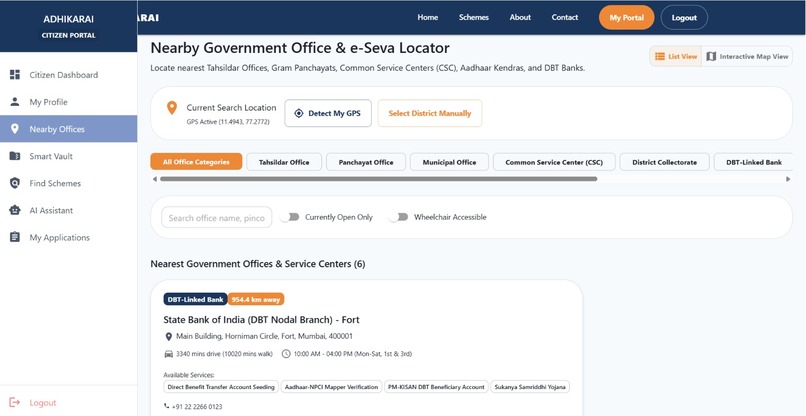Toggle Wheelchair Accessible switch
Image resolution: width=806 pixels, height=416 pixels.
[x=398, y=217]
